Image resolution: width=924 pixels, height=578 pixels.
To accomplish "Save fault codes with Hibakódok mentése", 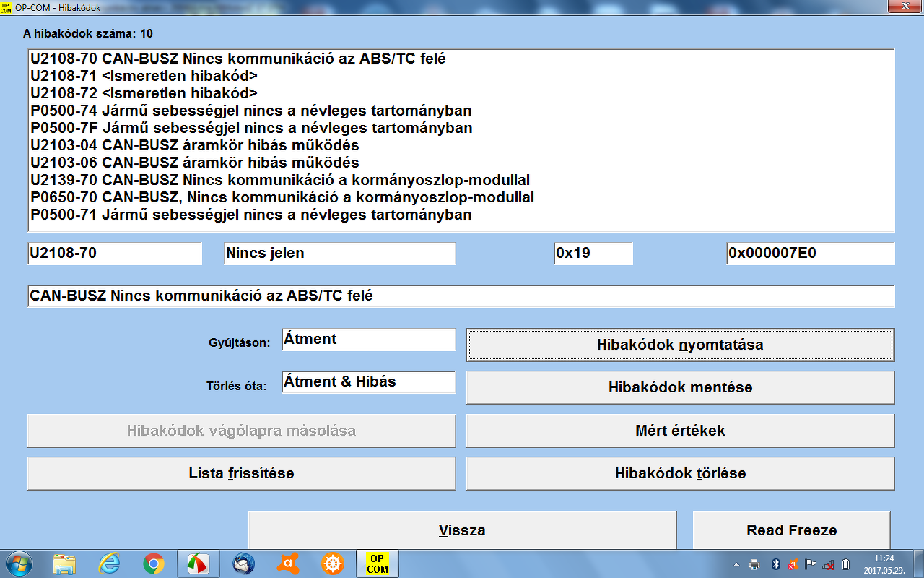I will click(x=680, y=387).
